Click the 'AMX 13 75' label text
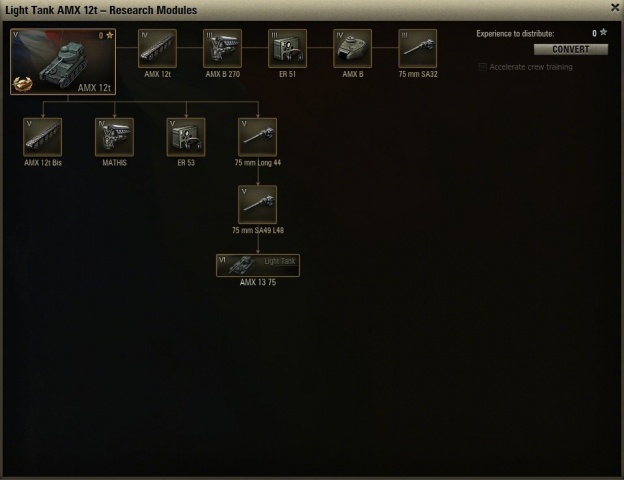This screenshot has height=480, width=624. point(258,283)
